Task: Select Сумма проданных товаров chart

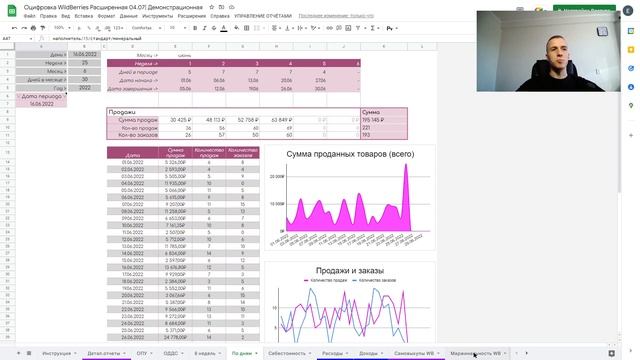Action: tap(350, 197)
